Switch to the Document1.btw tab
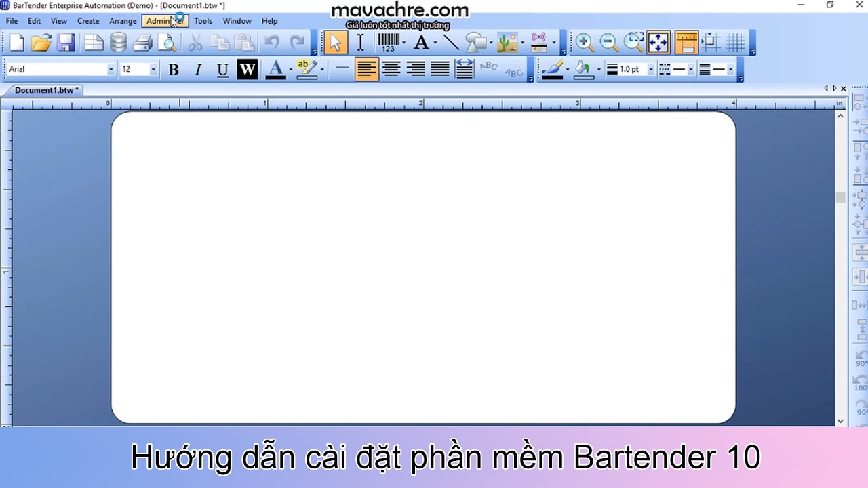Image resolution: width=868 pixels, height=488 pixels. coord(46,90)
